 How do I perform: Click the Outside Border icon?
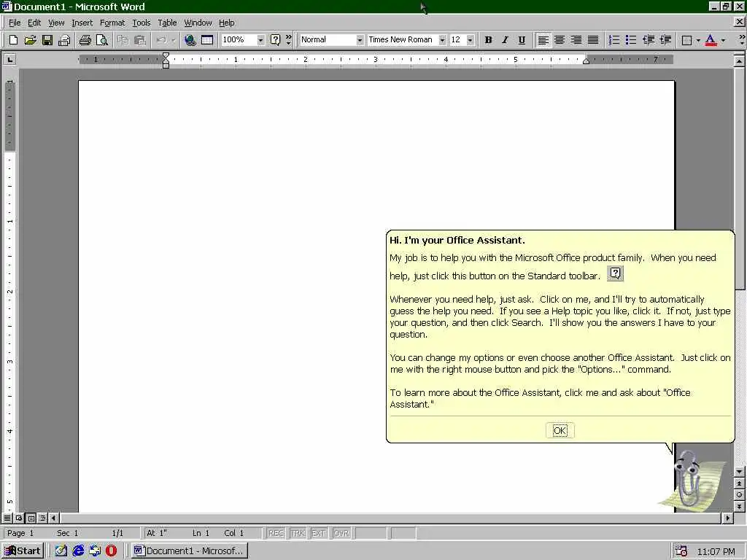tap(686, 40)
